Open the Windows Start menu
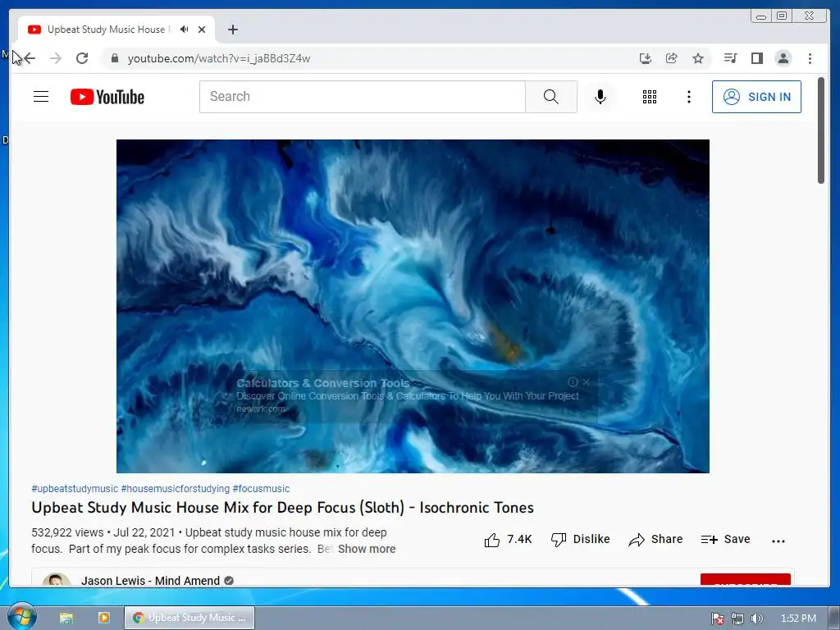This screenshot has height=630, width=840. point(21,618)
